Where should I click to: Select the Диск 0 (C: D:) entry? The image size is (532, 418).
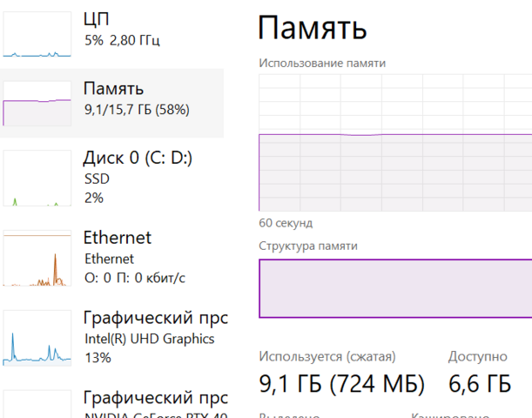click(138, 158)
